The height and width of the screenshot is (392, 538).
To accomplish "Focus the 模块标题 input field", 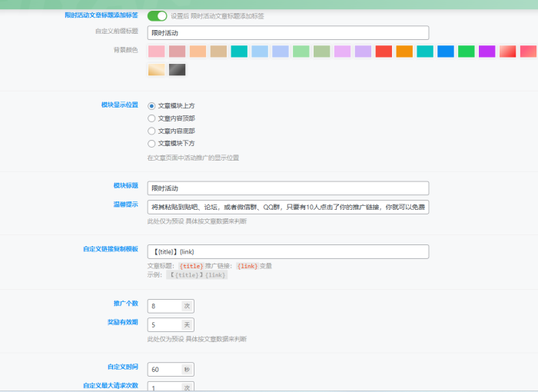I will click(287, 188).
